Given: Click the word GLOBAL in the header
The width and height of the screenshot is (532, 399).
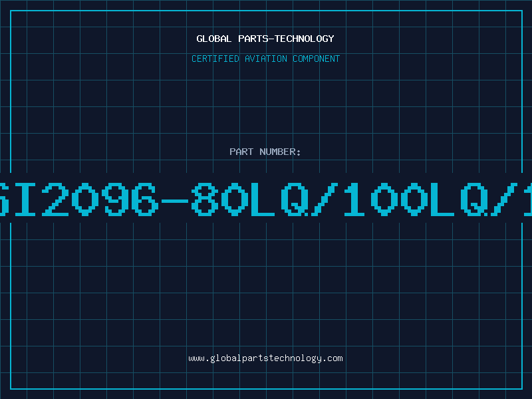Looking at the screenshot, I should point(214,39).
